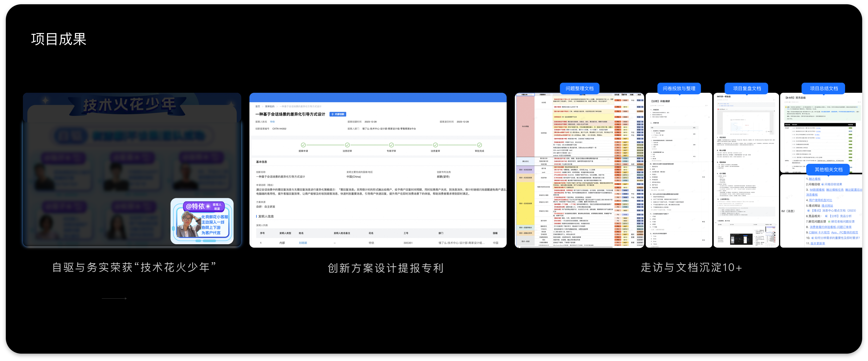Select the 问题整理文档 label tab

[580, 88]
